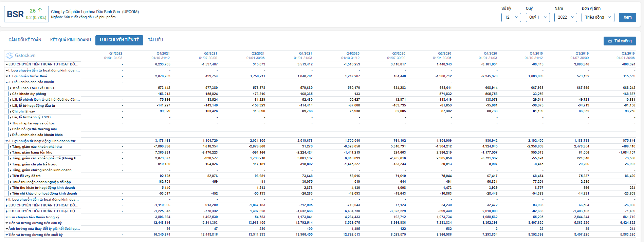Open the year dropdown showing 2022

[x=565, y=17]
